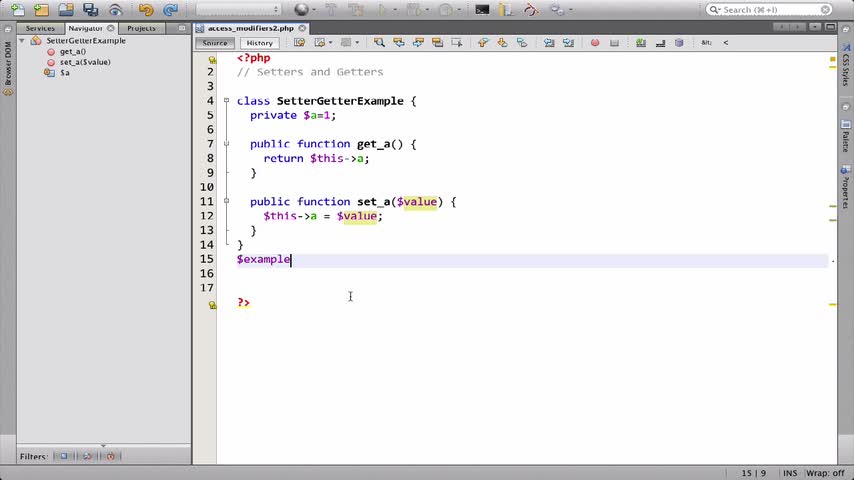The width and height of the screenshot is (854, 480).
Task: Switch to the Projects tab
Action: (141, 28)
